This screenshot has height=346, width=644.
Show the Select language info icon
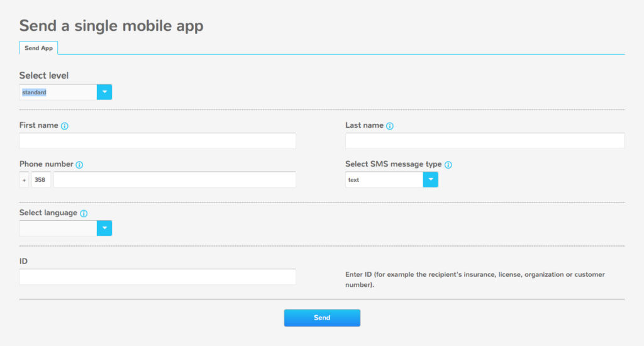[84, 213]
